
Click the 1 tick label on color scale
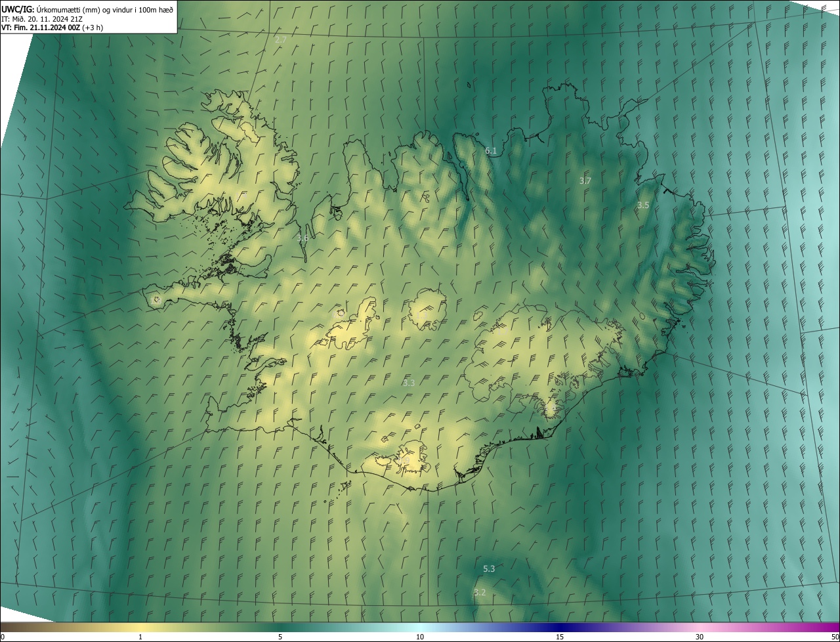(x=140, y=637)
